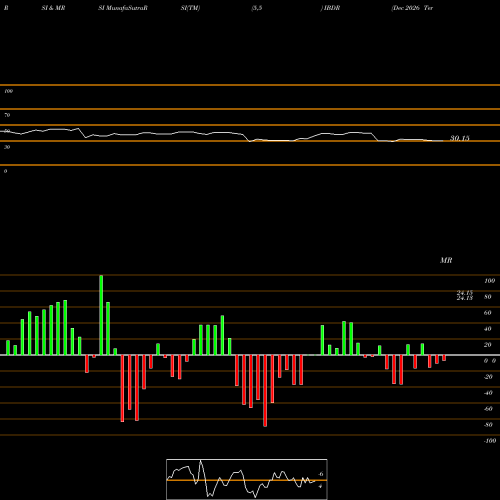Screen dimensions: 500x500
Task: Click the -20 label on MR axis
Action: pyautogui.click(x=488, y=377)
